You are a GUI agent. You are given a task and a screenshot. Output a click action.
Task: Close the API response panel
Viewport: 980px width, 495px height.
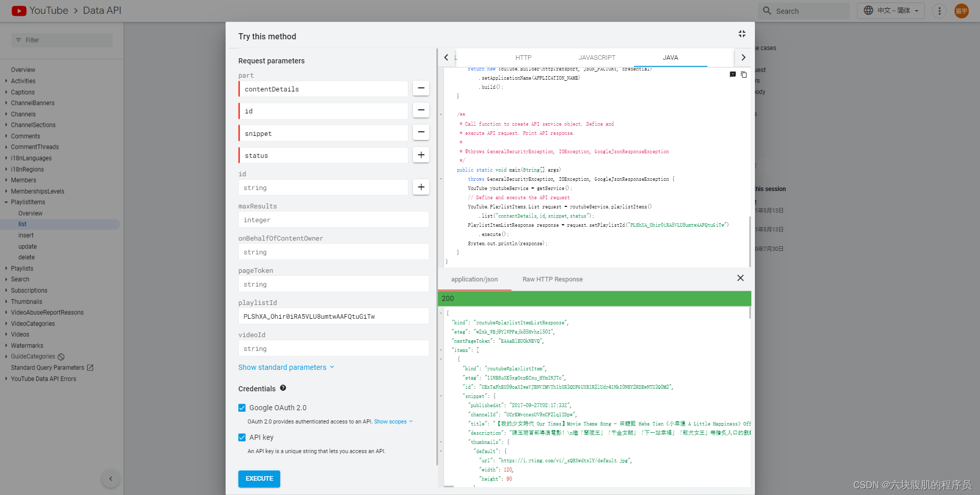click(740, 278)
